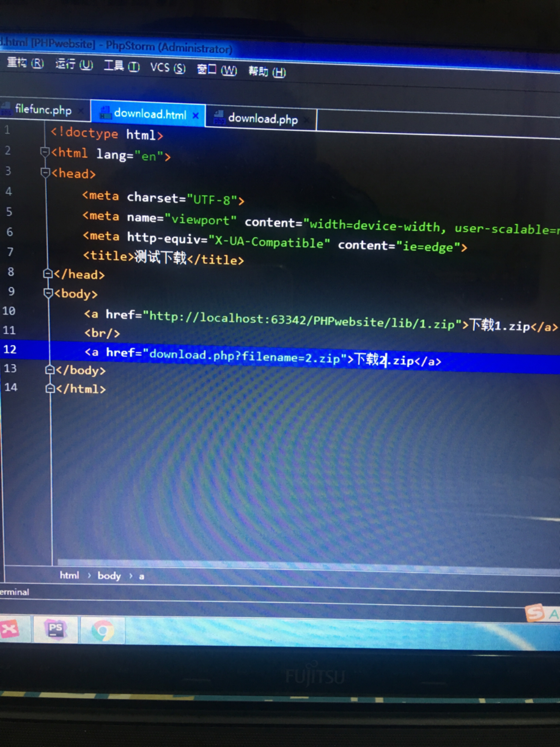Collapse the head tag fold on line 3
This screenshot has width=560, height=747.
click(45, 173)
